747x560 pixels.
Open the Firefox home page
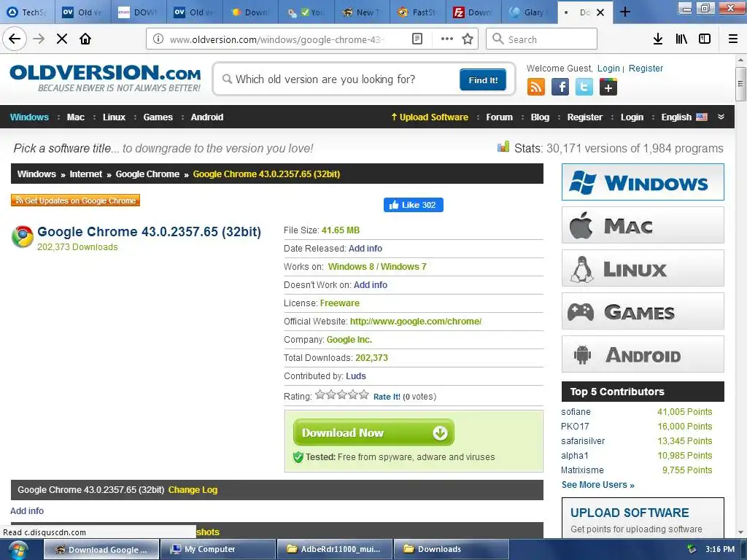click(x=85, y=39)
